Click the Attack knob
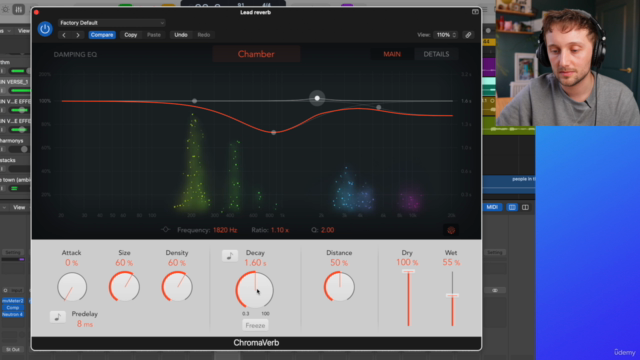The width and height of the screenshot is (640, 360). [72, 287]
